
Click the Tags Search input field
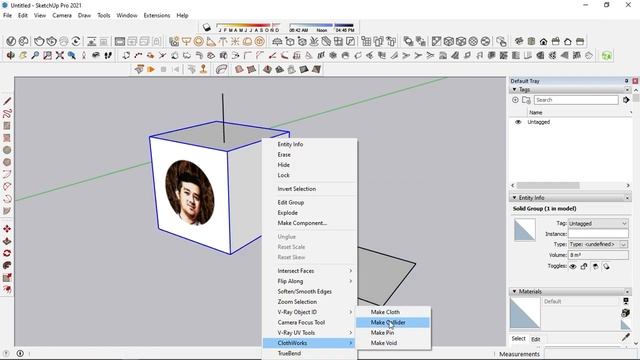click(576, 100)
